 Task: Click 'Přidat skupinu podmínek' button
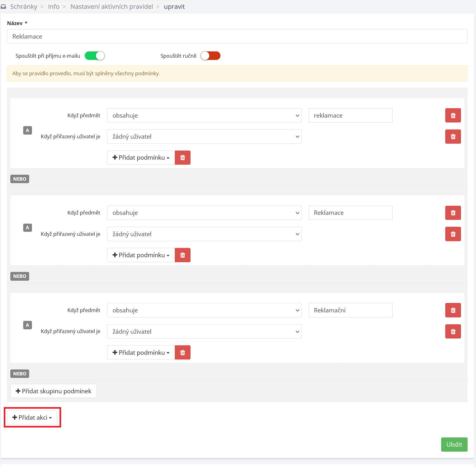[x=53, y=391]
